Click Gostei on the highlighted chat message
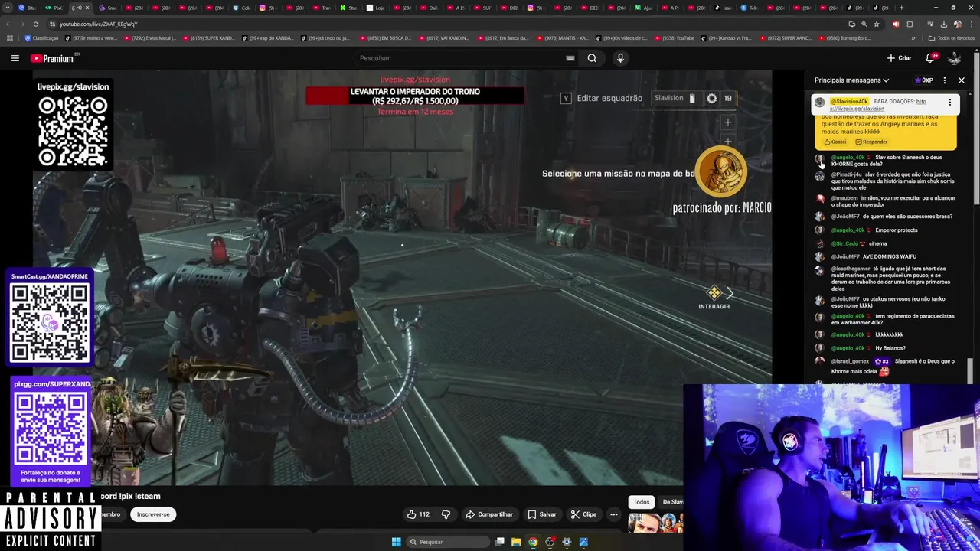The width and height of the screenshot is (980, 551). point(835,142)
